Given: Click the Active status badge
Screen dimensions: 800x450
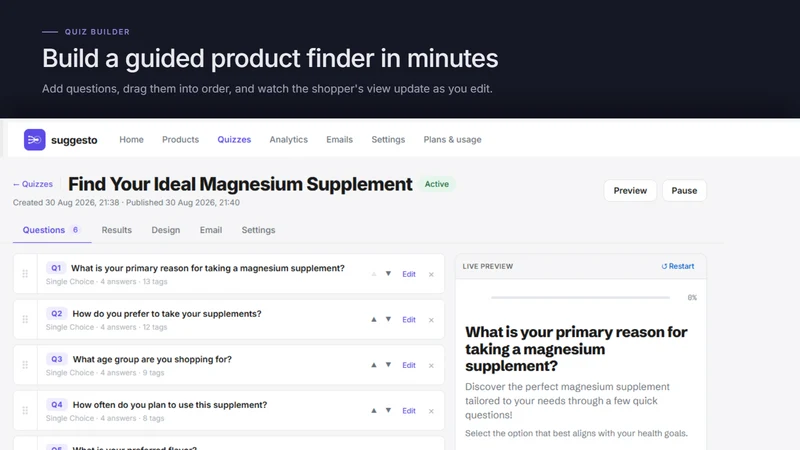Looking at the screenshot, I should click(x=437, y=184).
